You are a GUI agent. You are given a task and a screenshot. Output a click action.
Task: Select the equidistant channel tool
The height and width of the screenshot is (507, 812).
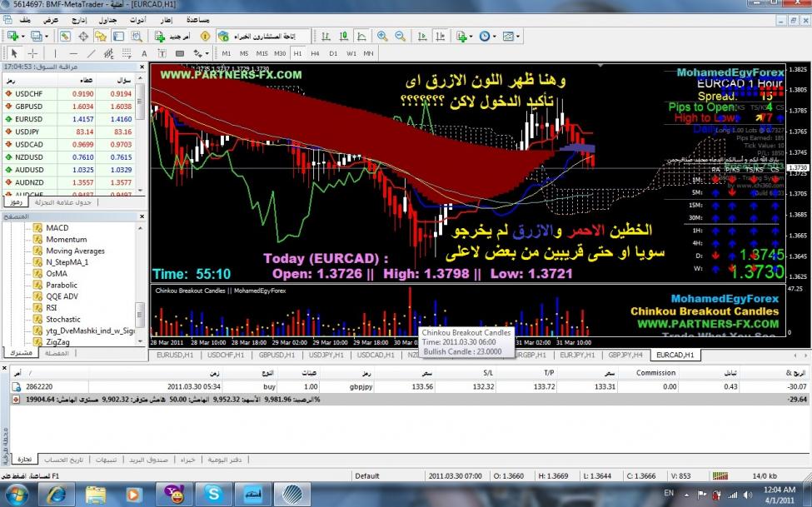point(109,53)
